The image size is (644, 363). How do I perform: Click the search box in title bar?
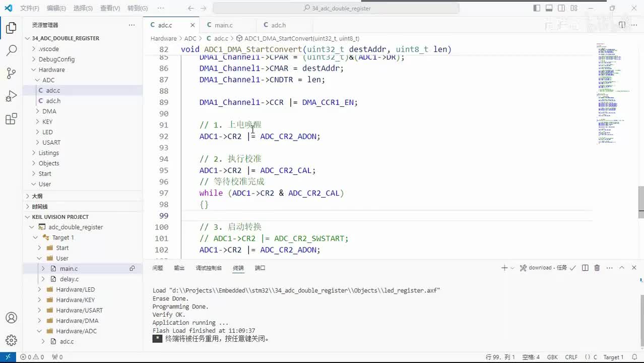pos(336,8)
